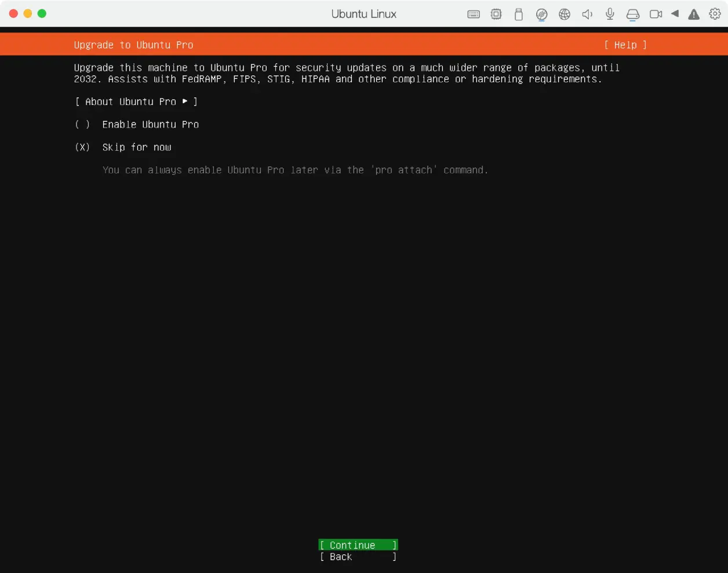Click the Back button
The image size is (728, 573).
[x=358, y=557]
